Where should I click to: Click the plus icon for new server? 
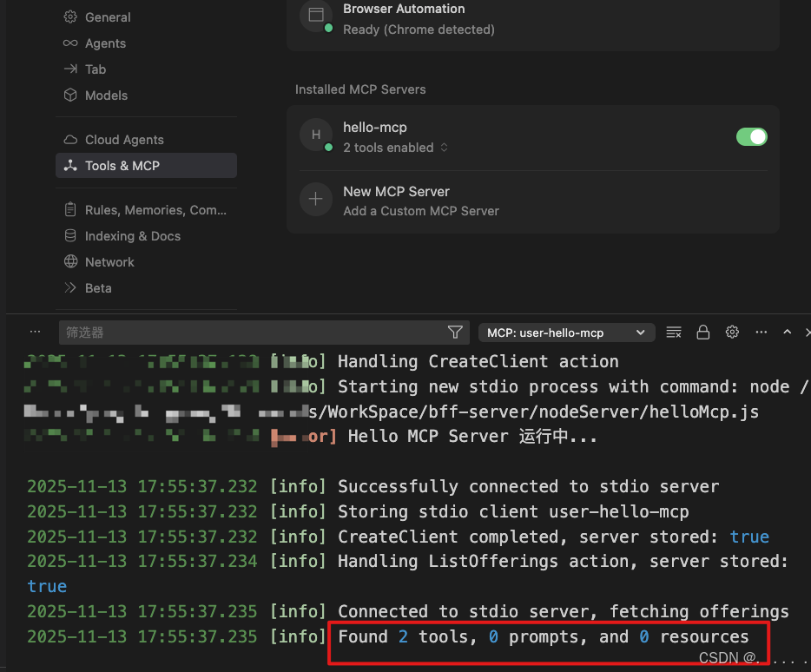(x=315, y=199)
